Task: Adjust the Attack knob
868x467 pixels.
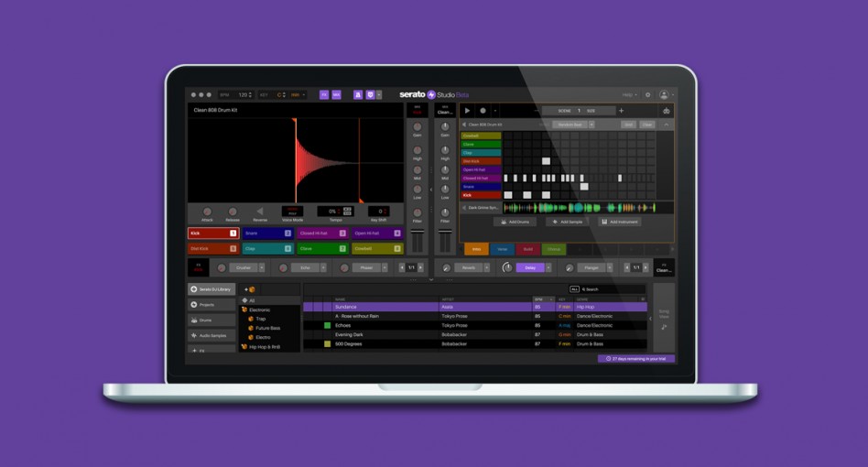Action: pyautogui.click(x=207, y=212)
